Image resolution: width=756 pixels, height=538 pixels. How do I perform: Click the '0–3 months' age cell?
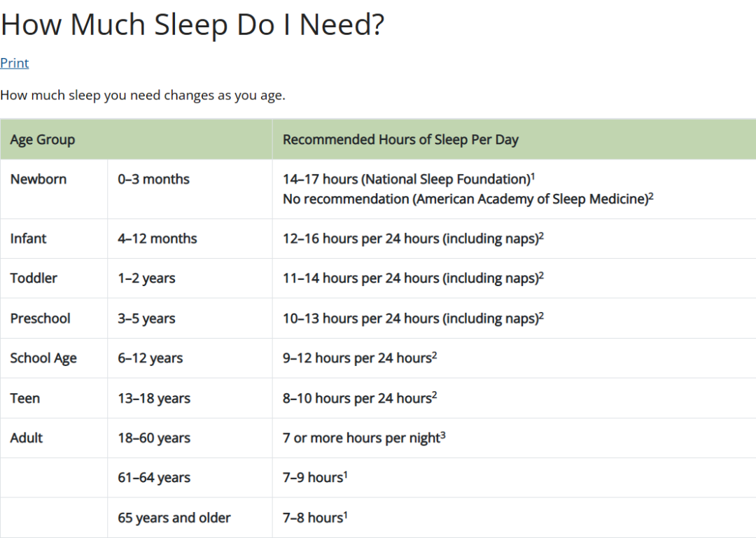click(154, 179)
